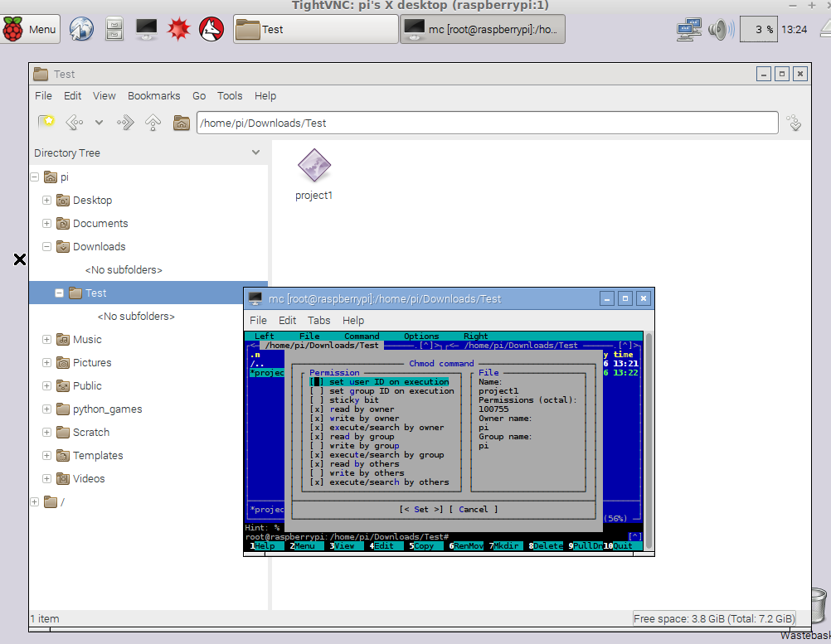Uncheck 'execute/search by others' permission
The image size is (831, 644).
[x=316, y=482]
